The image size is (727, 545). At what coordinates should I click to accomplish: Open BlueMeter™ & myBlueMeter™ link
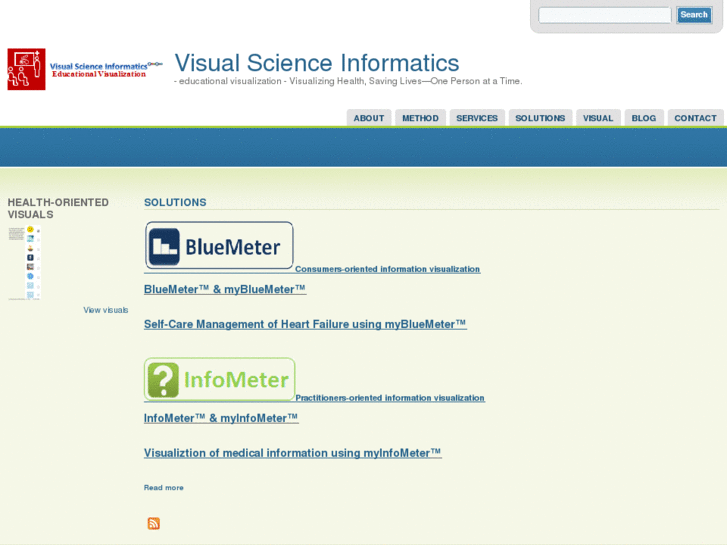tap(225, 289)
